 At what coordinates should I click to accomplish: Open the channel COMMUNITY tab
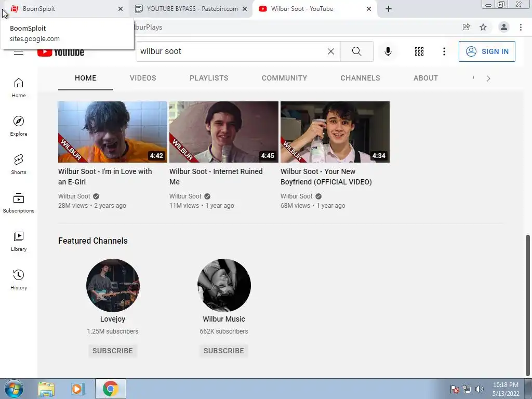(284, 78)
